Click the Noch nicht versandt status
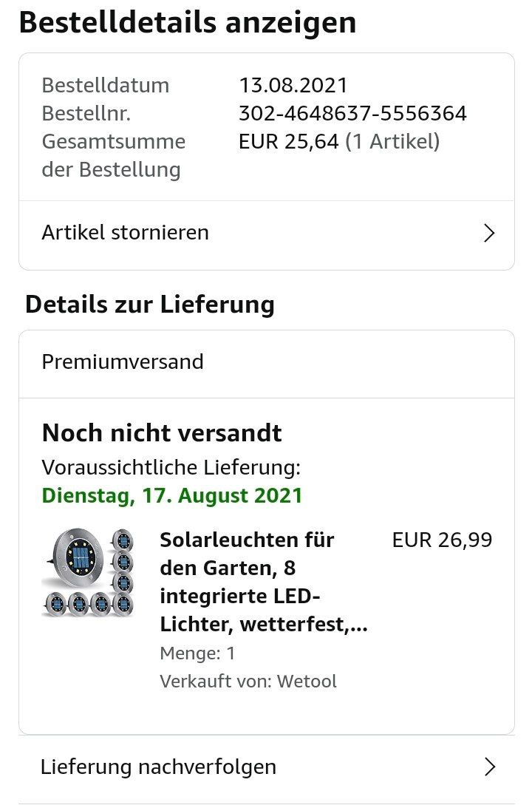 (x=162, y=432)
